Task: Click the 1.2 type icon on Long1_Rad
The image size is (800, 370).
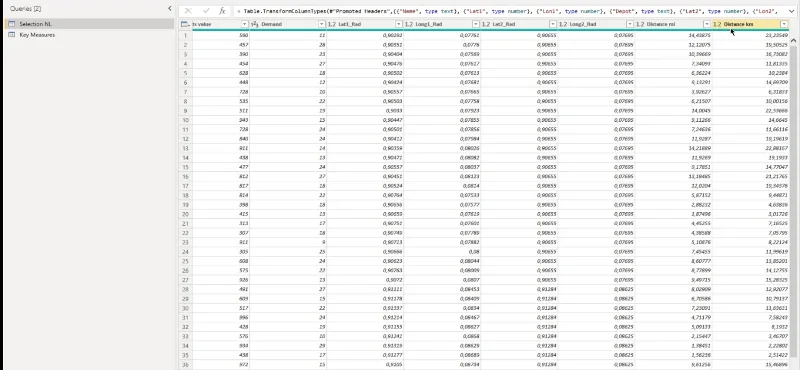Action: pyautogui.click(x=409, y=24)
